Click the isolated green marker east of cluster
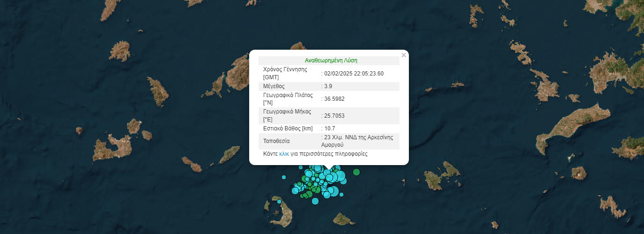 [356, 172]
